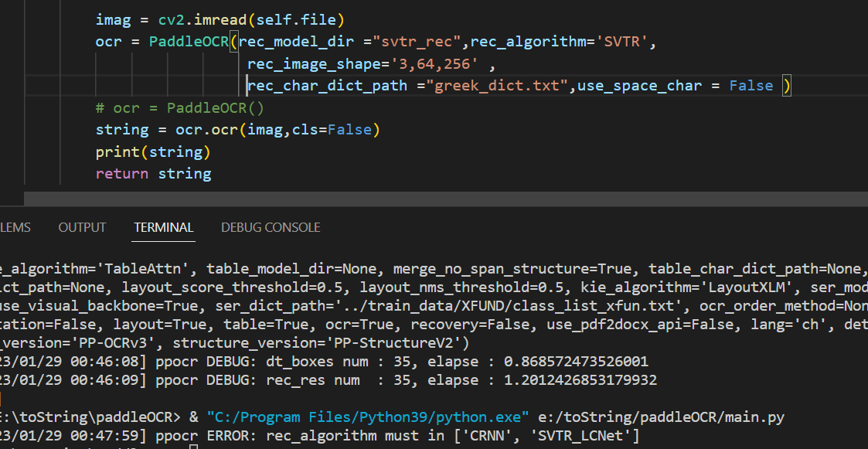The image size is (868, 449).
Task: Select the TERMINAL tab
Action: 163,227
